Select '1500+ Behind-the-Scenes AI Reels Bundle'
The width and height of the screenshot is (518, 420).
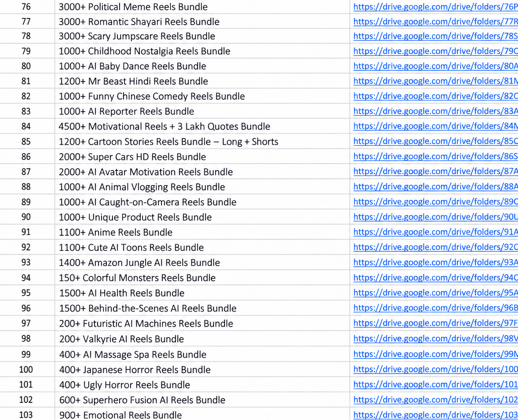148,308
